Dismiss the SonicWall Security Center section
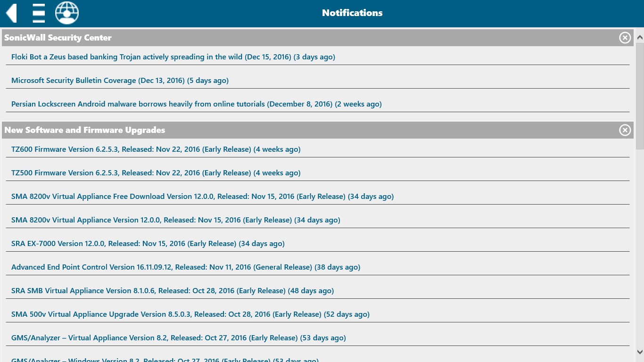 tap(625, 38)
